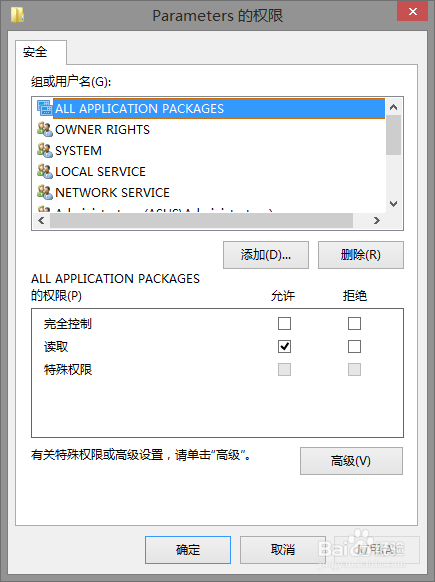
Task: Confirm with the 确定 button
Action: coord(188,550)
